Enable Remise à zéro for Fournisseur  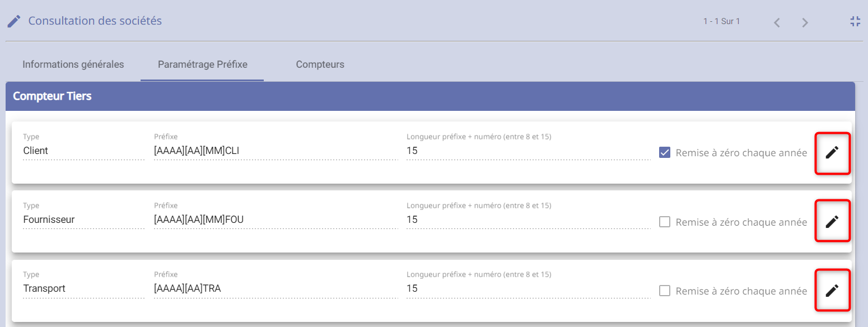pos(665,222)
